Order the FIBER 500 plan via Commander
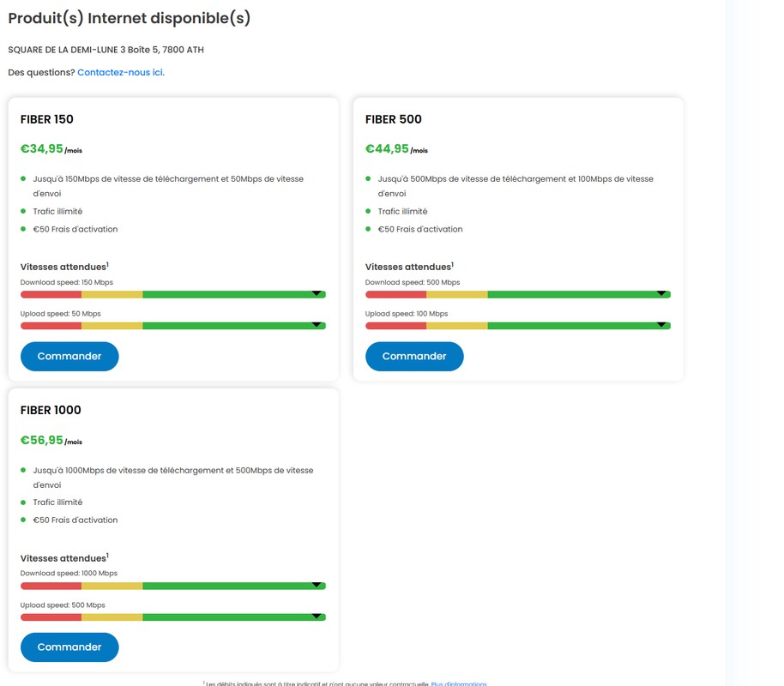 click(x=414, y=357)
